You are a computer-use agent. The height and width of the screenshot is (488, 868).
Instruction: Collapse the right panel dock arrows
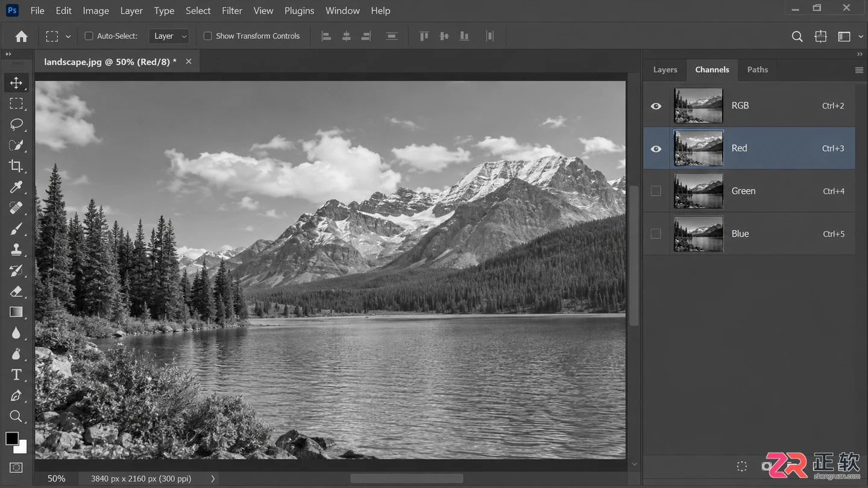pyautogui.click(x=860, y=54)
